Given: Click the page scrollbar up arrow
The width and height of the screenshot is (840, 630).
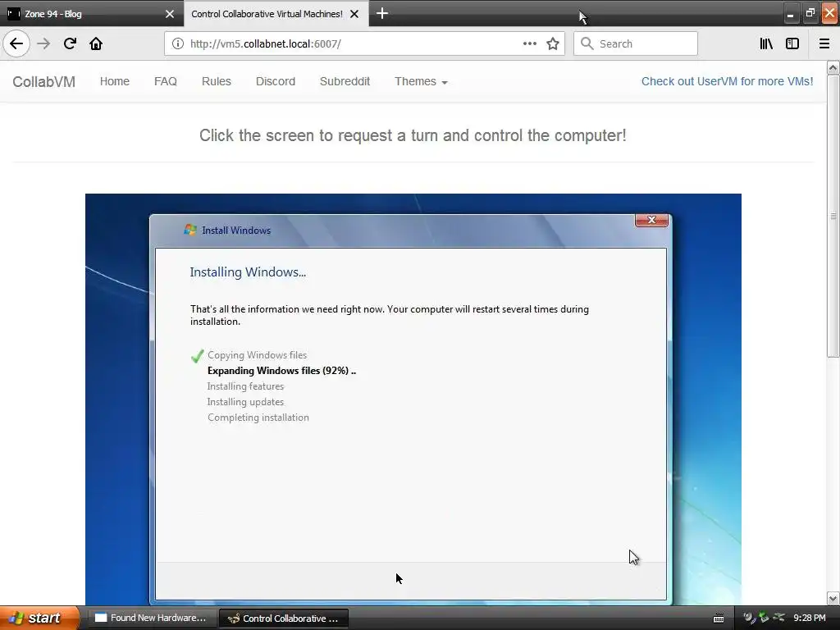Looking at the screenshot, I should tap(833, 67).
